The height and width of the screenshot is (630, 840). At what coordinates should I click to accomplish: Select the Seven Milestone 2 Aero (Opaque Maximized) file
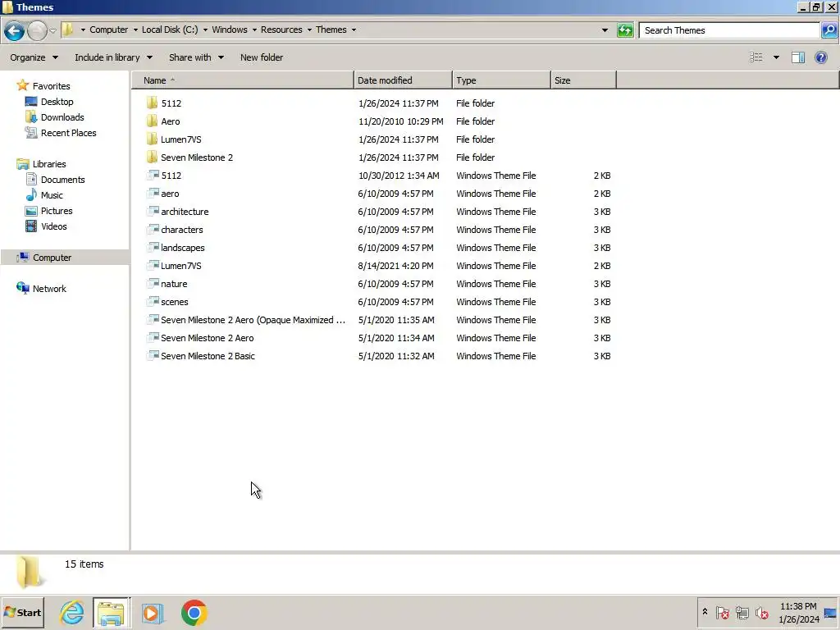[253, 320]
